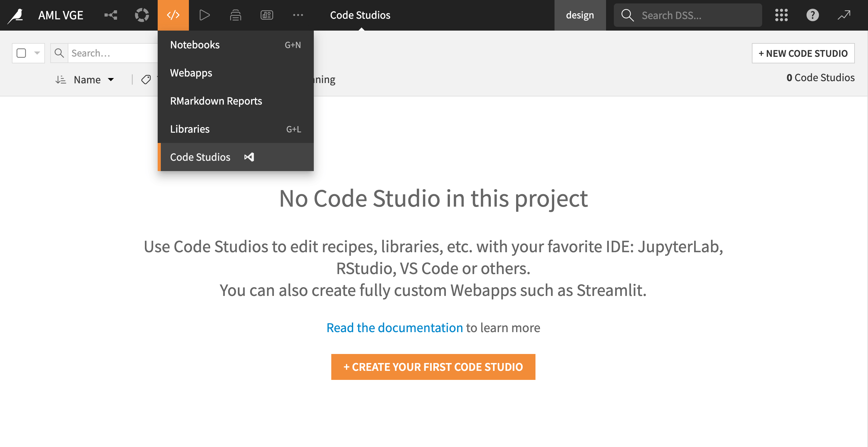Click the Deploy/publish icon in toolbar
The height and width of the screenshot is (447, 868).
(235, 15)
